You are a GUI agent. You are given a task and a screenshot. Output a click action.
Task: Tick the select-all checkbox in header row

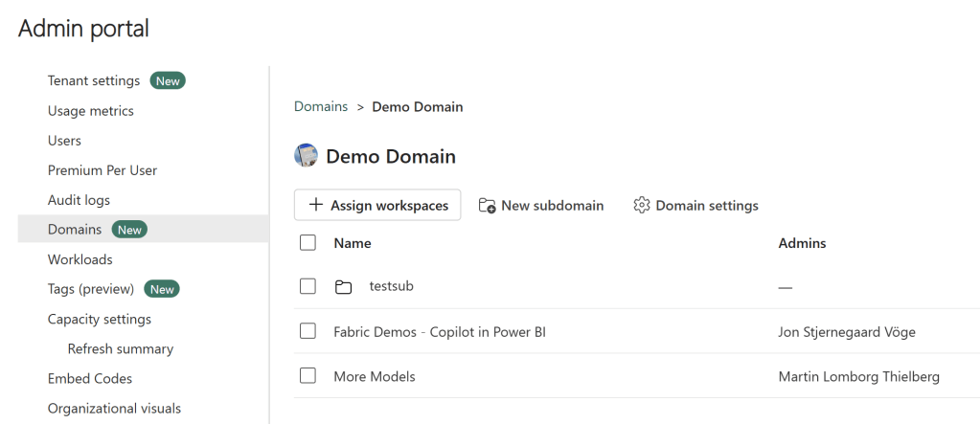(x=308, y=243)
